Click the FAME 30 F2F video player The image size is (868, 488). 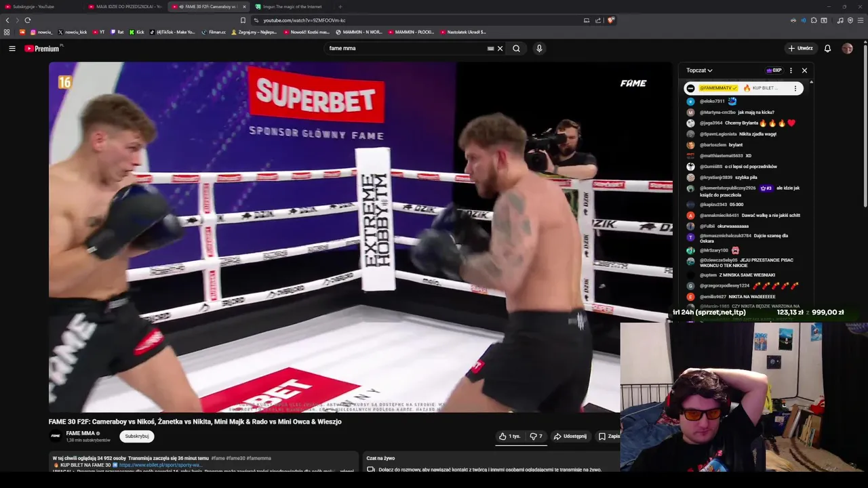click(361, 237)
